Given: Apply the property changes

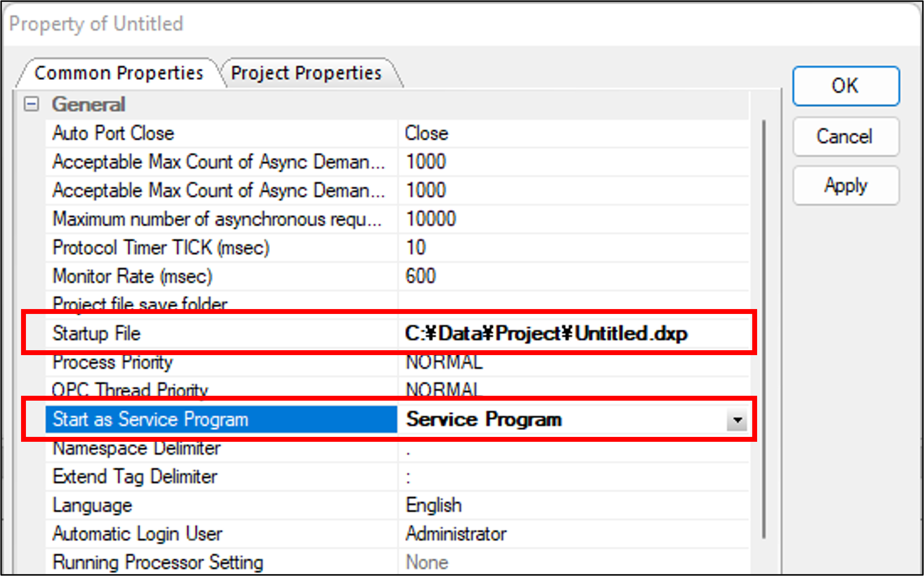Looking at the screenshot, I should click(845, 186).
